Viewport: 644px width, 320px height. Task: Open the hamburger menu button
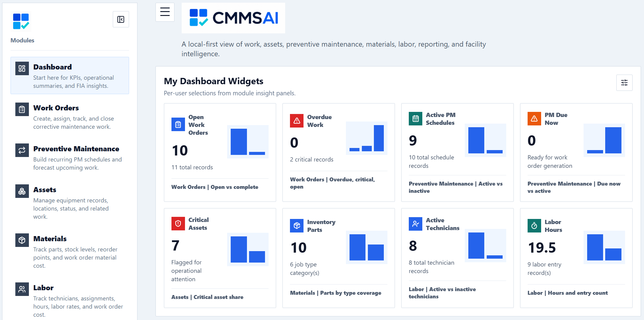[165, 12]
